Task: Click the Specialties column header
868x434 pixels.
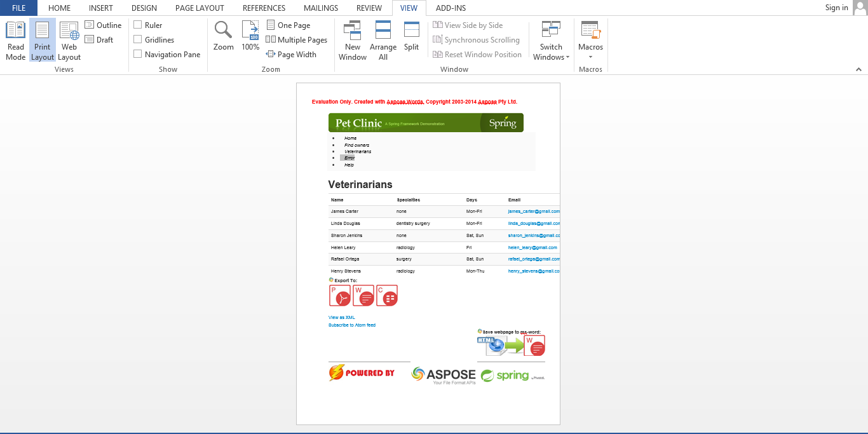Action: coord(408,200)
